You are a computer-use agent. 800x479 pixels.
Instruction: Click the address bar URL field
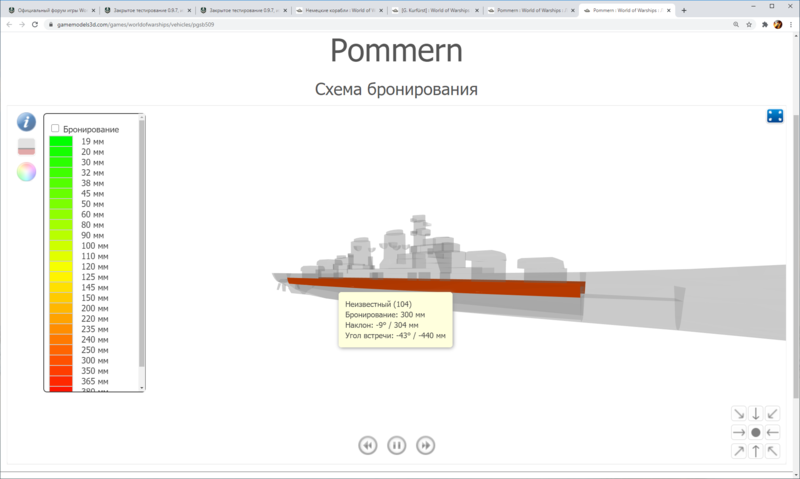(x=300, y=25)
